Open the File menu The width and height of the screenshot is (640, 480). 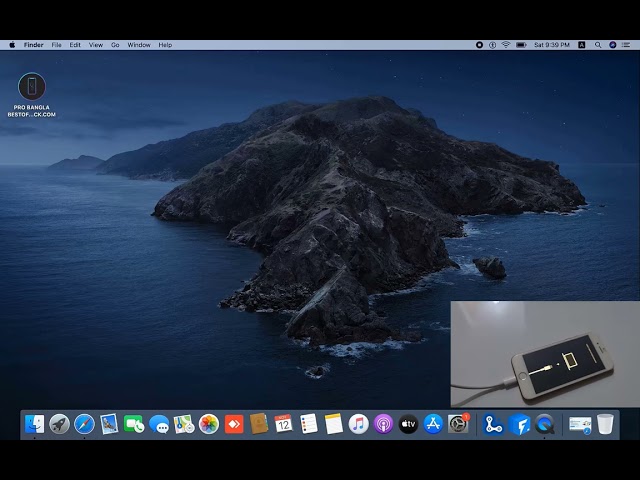click(56, 45)
